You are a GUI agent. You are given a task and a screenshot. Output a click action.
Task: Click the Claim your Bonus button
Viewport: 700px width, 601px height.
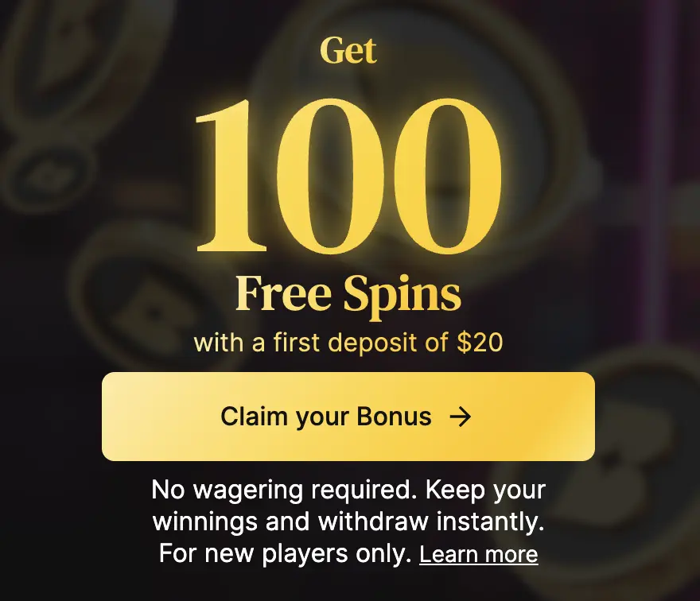[x=348, y=417]
